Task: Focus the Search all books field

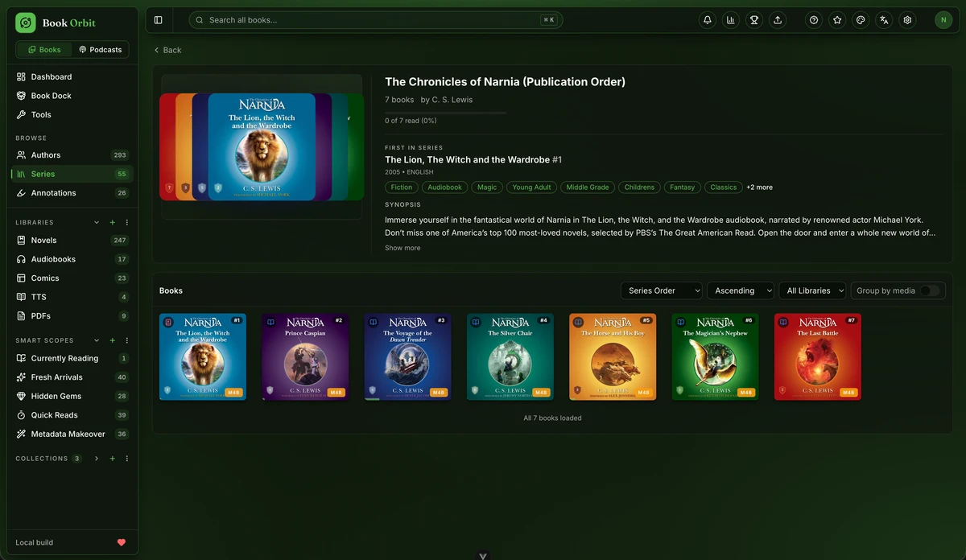Action: 376,20
